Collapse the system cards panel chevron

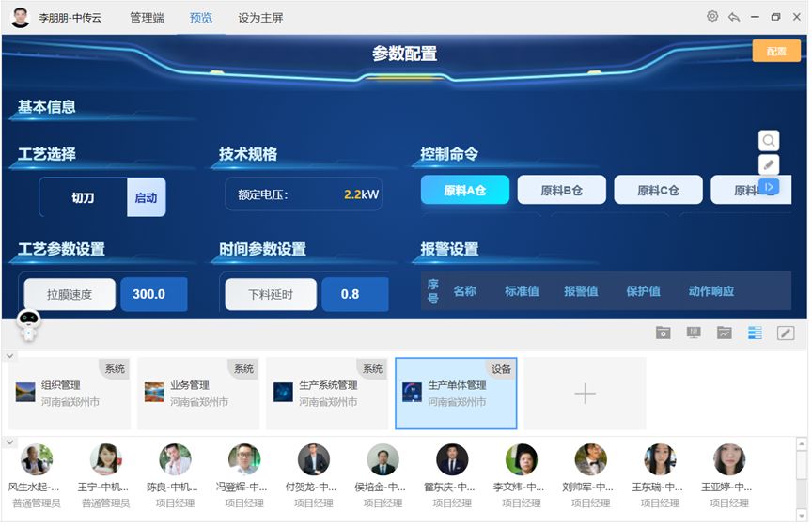click(x=10, y=356)
